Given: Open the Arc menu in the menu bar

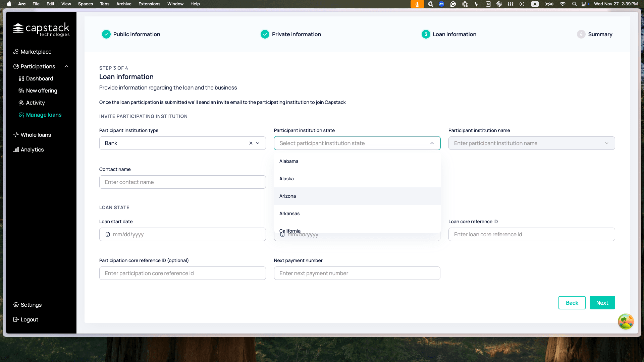Looking at the screenshot, I should [x=22, y=4].
